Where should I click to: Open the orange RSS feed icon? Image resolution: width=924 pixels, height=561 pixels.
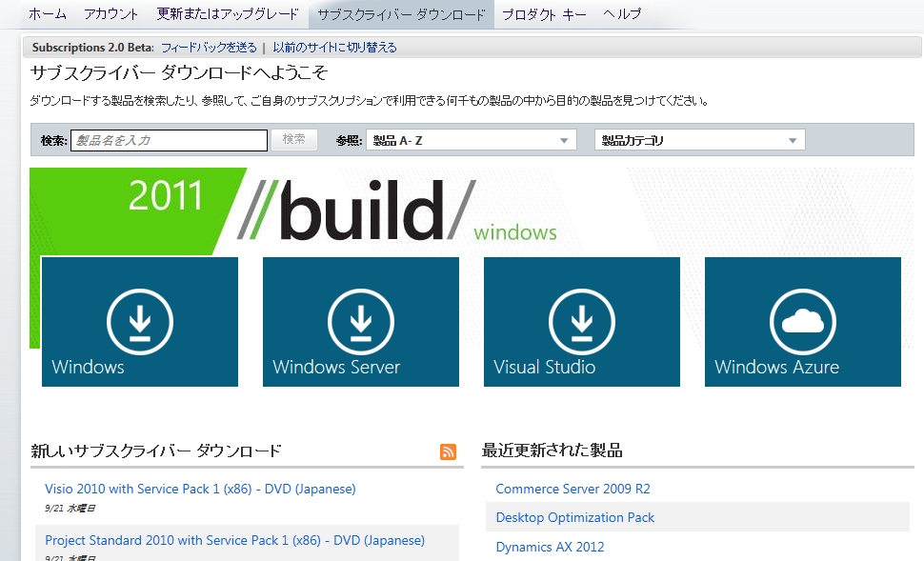coord(448,452)
